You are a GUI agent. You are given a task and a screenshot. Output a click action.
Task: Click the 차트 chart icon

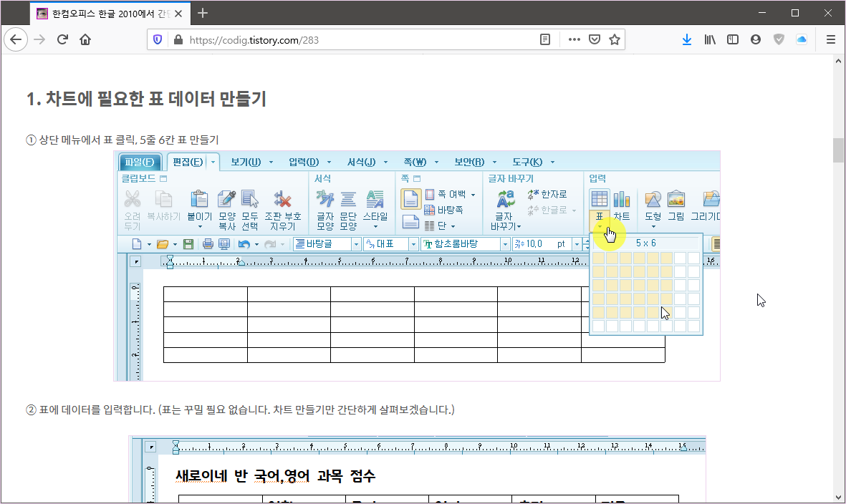click(622, 199)
